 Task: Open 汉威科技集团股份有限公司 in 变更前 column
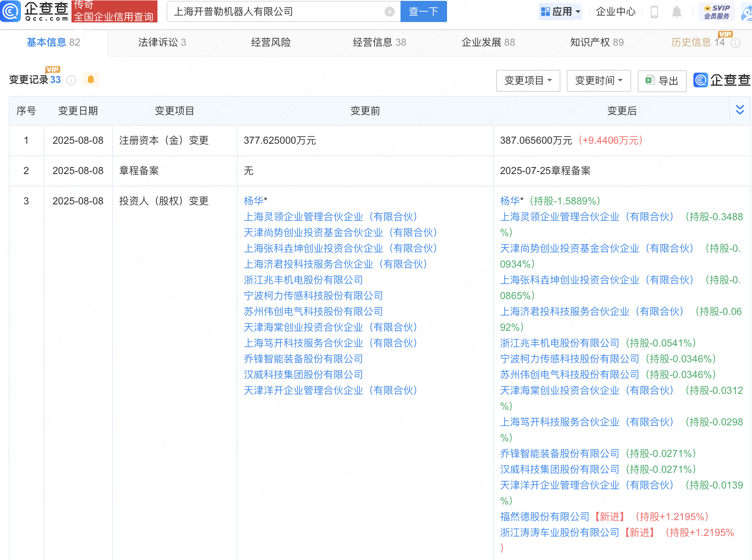click(303, 375)
